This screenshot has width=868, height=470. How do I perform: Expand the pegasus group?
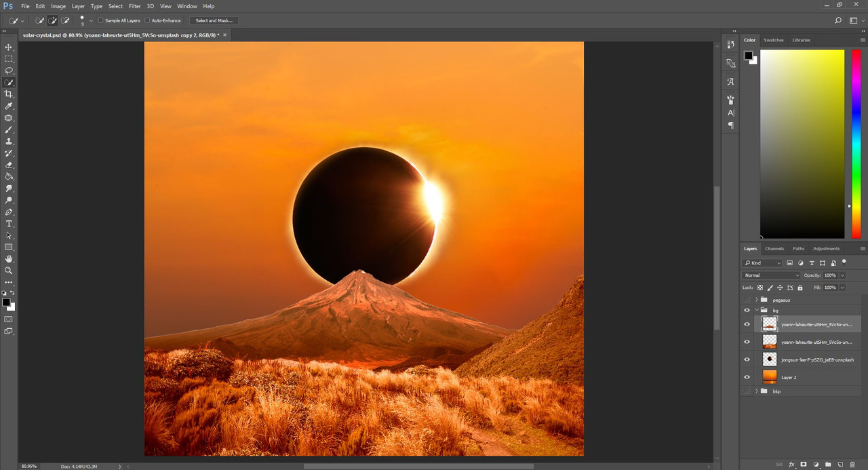[x=756, y=299]
